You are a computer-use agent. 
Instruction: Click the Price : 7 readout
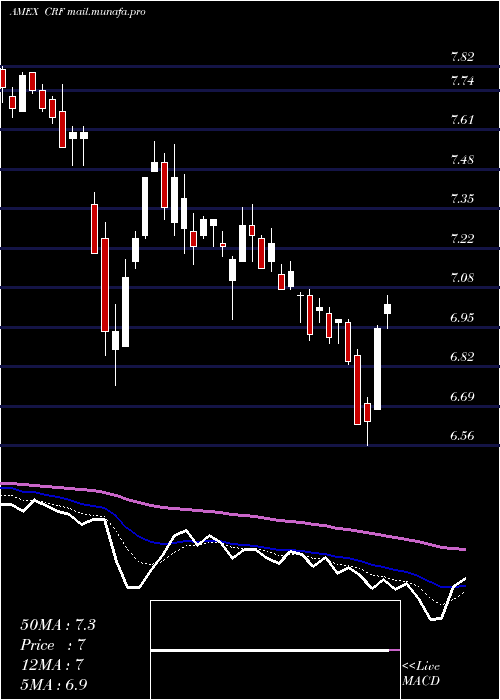point(53,645)
